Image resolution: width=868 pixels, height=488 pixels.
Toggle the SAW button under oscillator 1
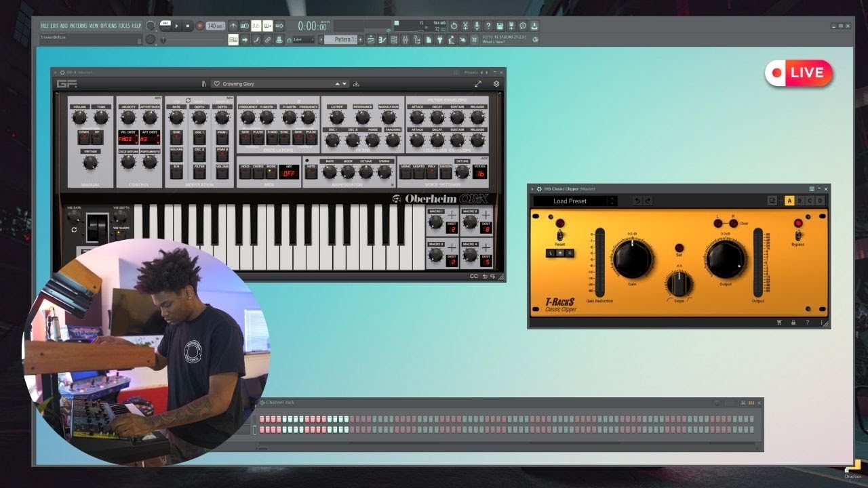click(245, 137)
